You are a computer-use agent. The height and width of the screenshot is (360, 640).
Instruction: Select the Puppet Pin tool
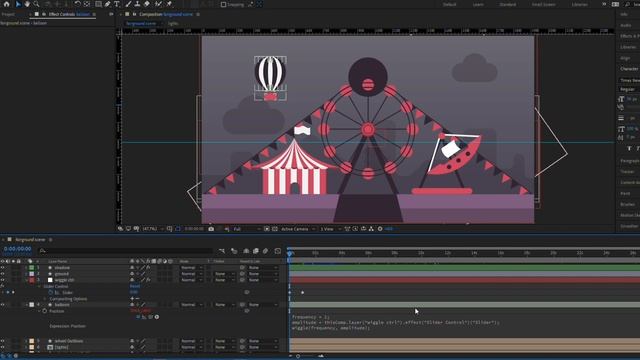pyautogui.click(x=169, y=4)
